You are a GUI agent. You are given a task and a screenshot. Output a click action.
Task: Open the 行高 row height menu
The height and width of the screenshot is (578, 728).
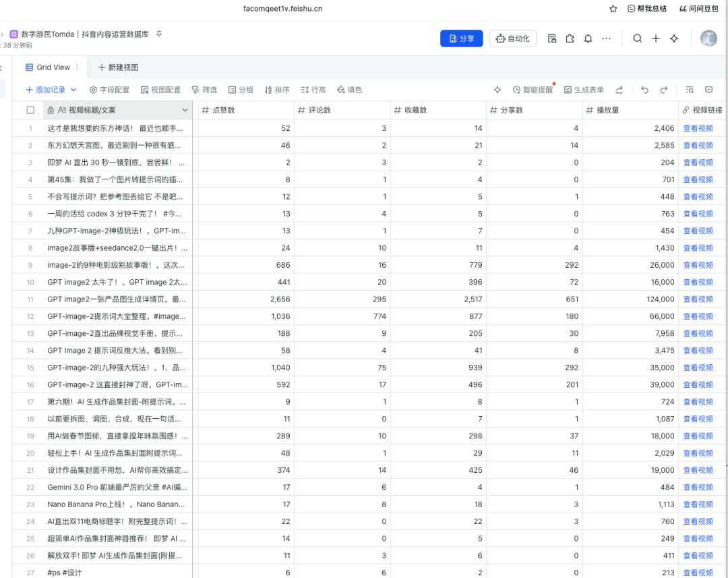click(x=313, y=90)
